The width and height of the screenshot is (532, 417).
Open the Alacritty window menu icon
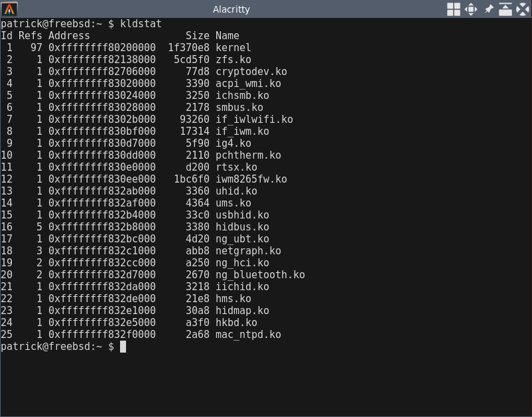(9, 9)
